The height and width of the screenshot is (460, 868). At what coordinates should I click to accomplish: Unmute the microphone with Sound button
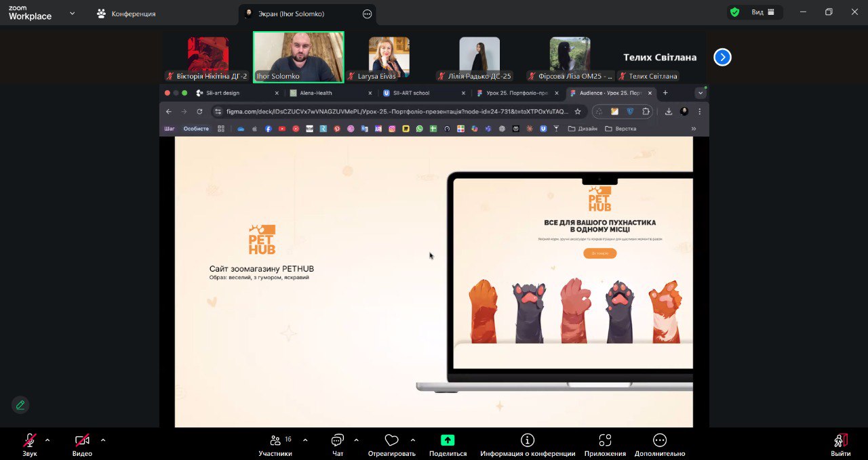30,440
